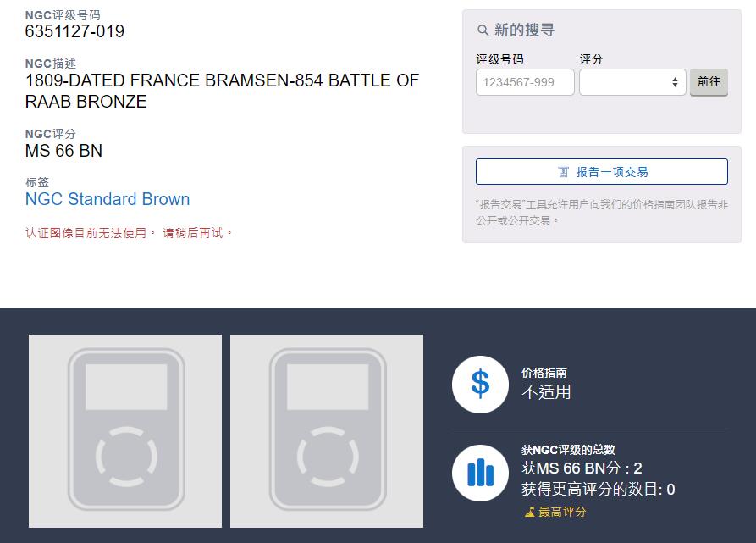Click the trophy icon beside 最高评分
756x543 pixels.
[530, 512]
